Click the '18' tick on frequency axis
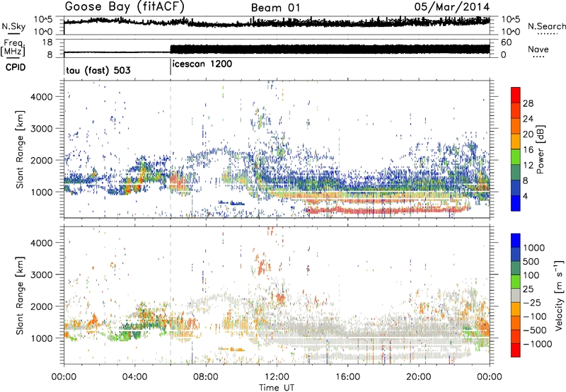Viewport: 566px width, 392px height. (x=47, y=42)
